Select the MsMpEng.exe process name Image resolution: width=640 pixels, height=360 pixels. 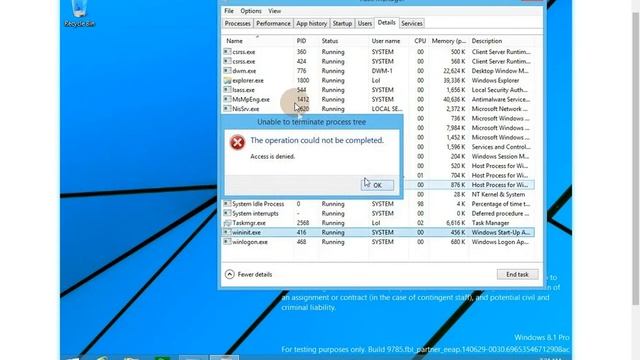(251, 99)
